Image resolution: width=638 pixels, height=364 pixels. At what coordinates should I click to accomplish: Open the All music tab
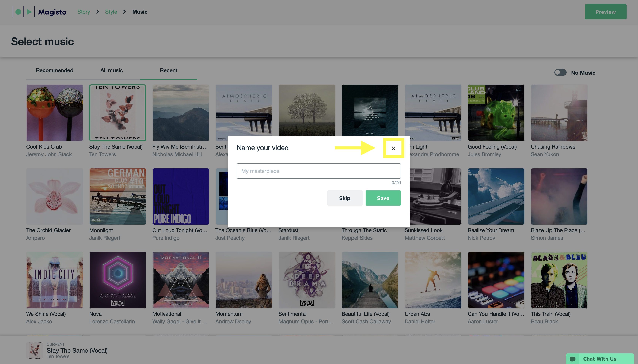click(x=112, y=70)
